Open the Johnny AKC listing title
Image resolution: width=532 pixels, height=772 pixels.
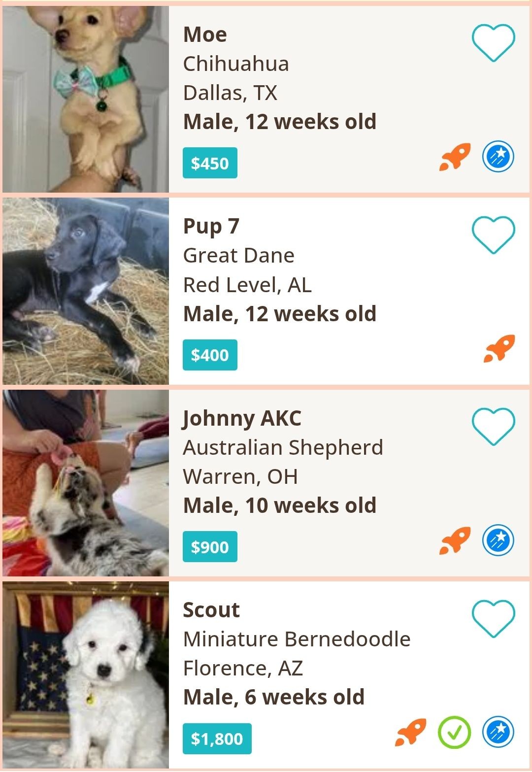pos(242,418)
